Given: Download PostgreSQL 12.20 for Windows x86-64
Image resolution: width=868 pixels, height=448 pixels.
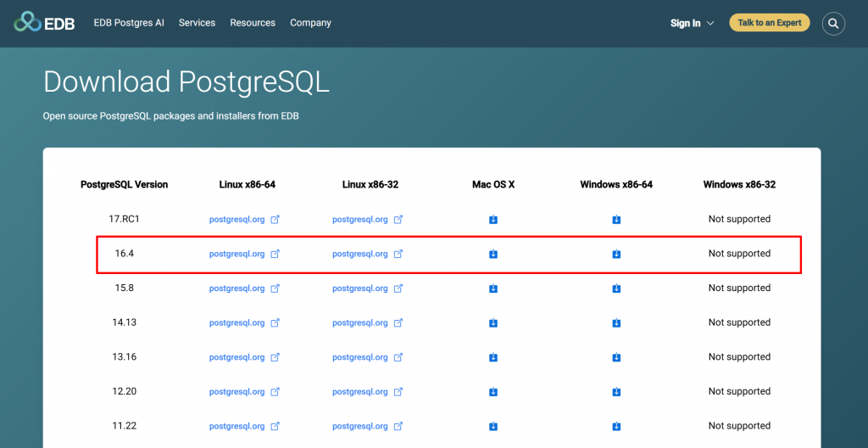Looking at the screenshot, I should pos(616,392).
